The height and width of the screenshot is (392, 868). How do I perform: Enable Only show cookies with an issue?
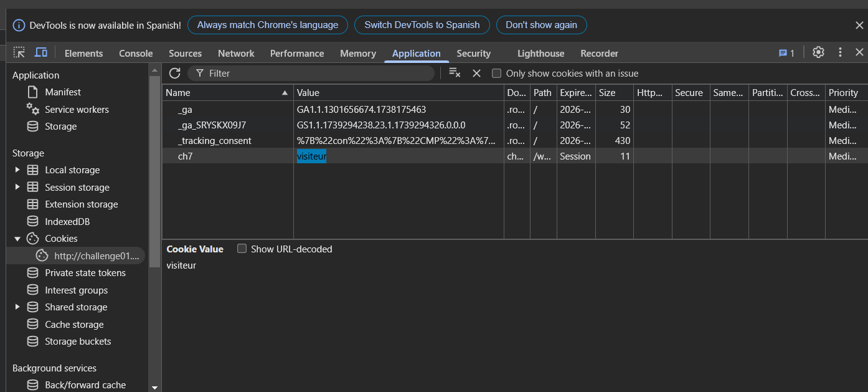(496, 74)
